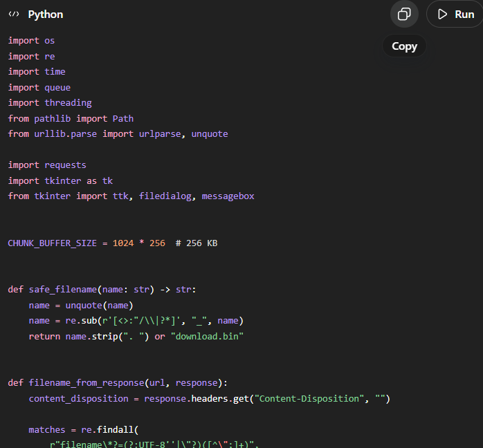This screenshot has width=483, height=448.
Task: Click the "matches = re.findall(" line
Action: coord(84,429)
